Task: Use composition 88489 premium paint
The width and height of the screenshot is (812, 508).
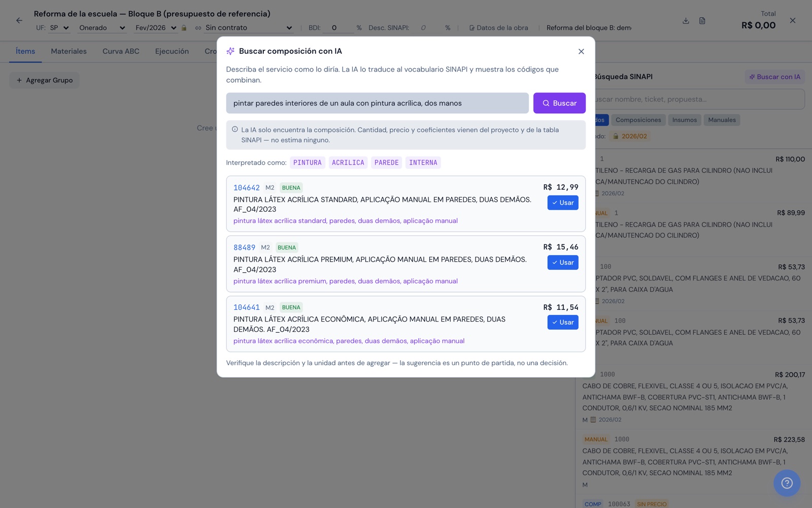Action: pos(563,263)
